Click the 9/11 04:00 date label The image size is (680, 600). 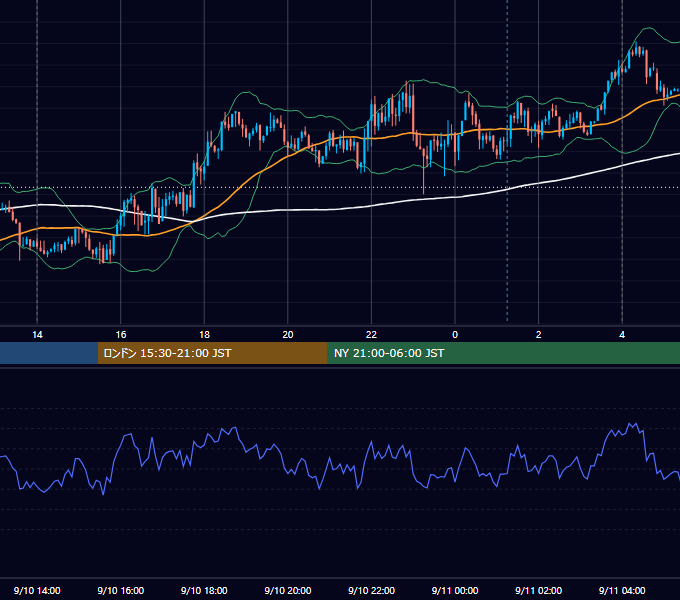point(622,590)
